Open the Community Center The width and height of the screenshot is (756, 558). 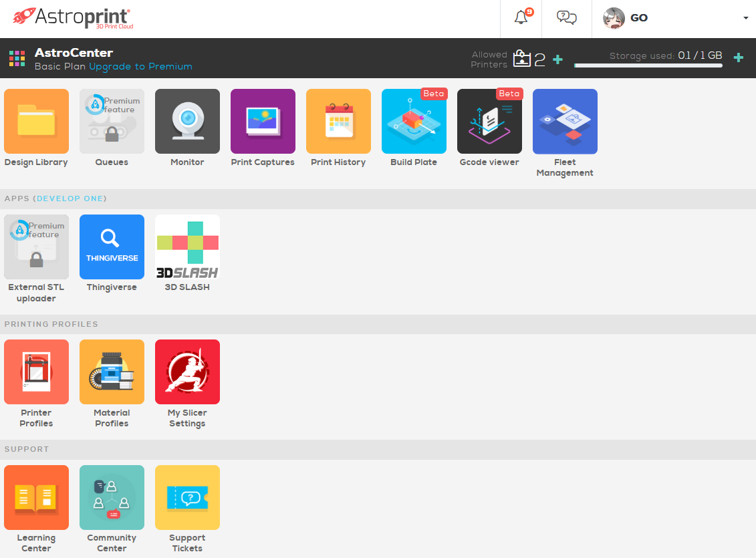[112, 497]
